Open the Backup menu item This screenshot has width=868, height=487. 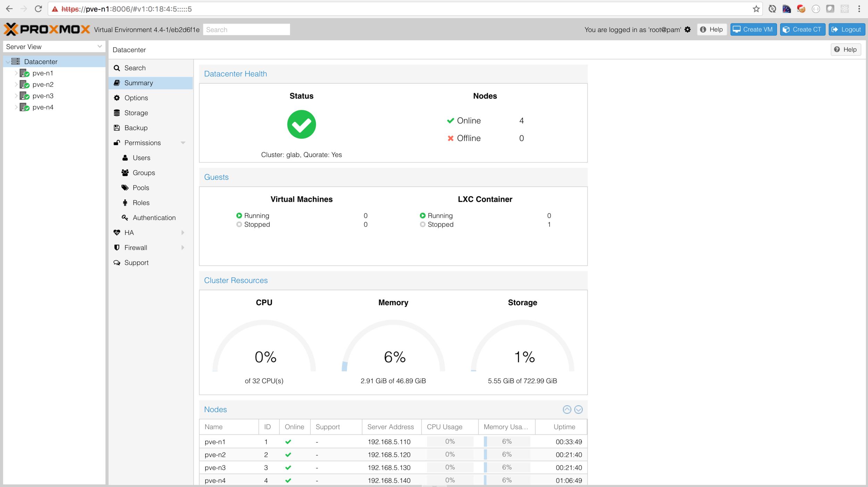pyautogui.click(x=151, y=128)
